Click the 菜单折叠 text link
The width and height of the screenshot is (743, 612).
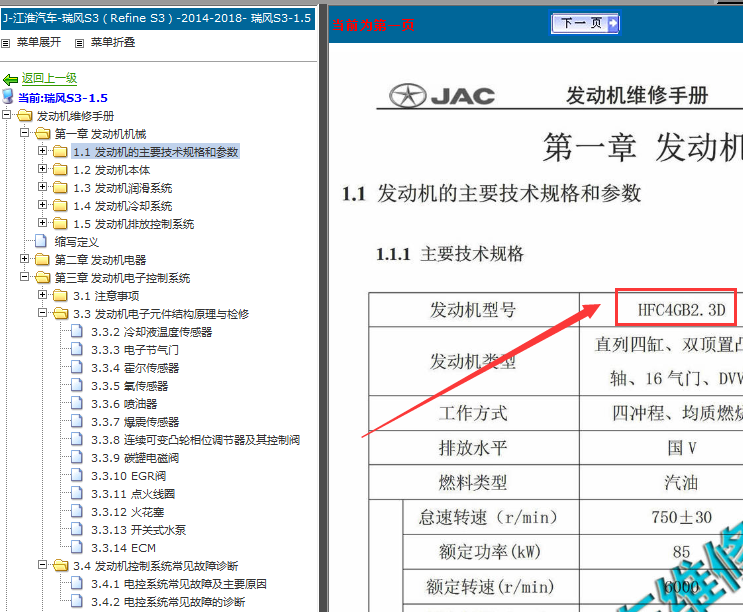tap(113, 42)
